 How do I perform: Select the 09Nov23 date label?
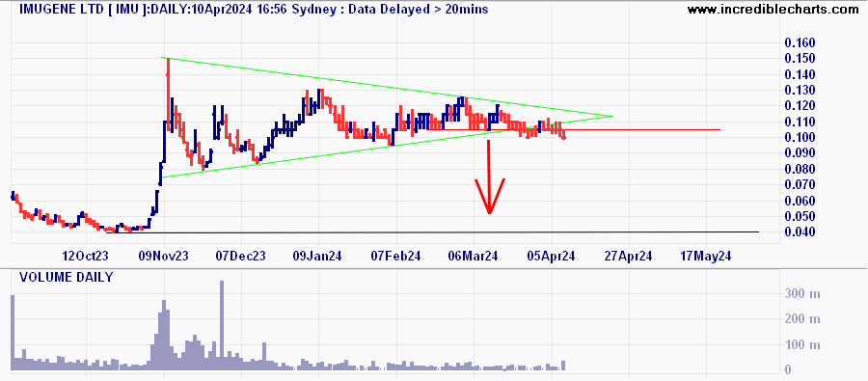163,257
